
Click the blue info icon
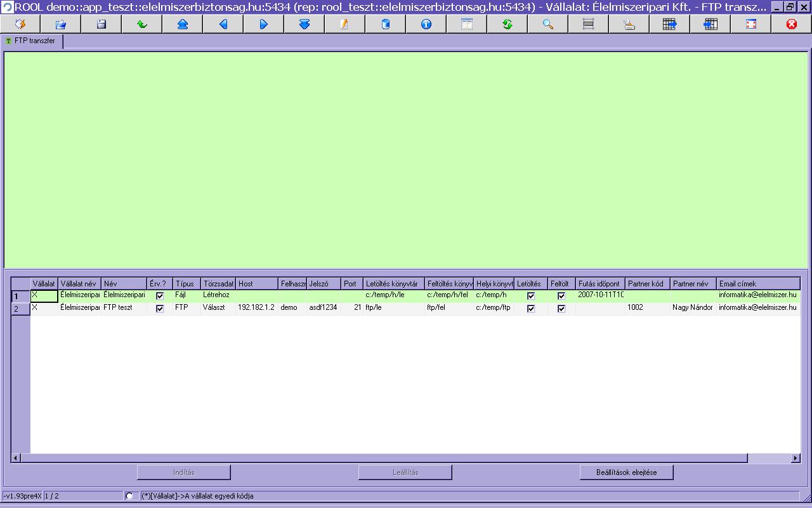point(426,24)
